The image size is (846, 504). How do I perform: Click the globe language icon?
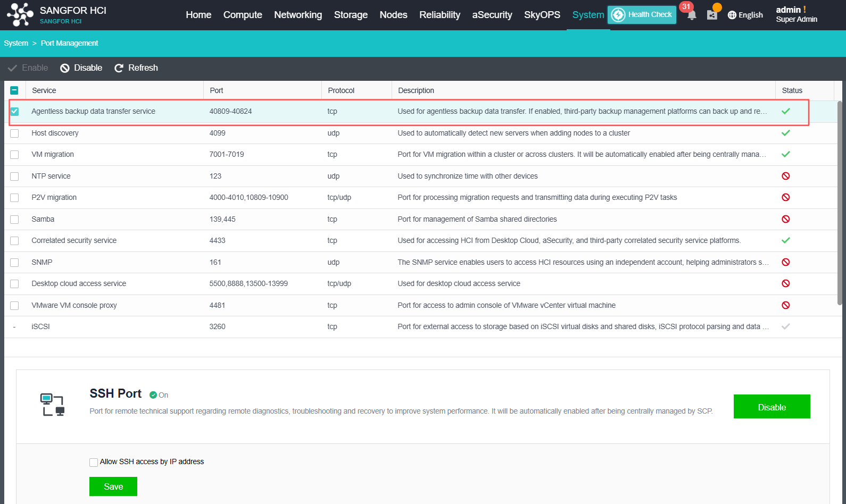point(732,15)
